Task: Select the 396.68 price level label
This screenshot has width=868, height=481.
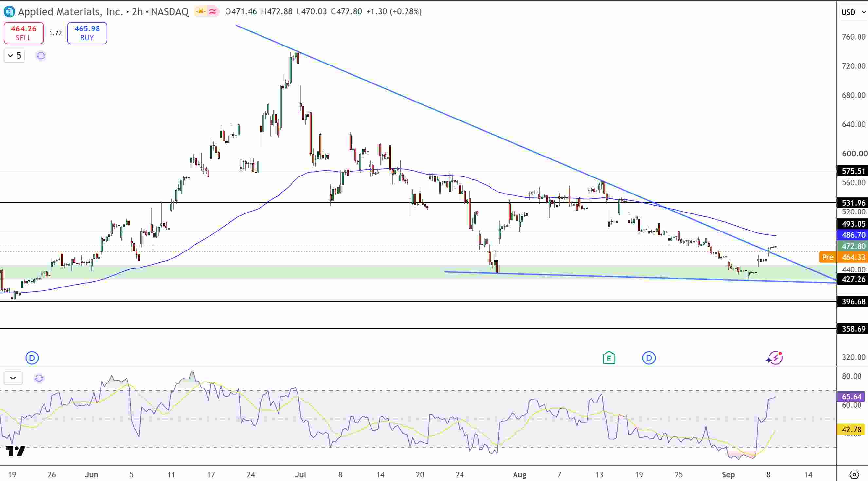Action: click(x=853, y=301)
